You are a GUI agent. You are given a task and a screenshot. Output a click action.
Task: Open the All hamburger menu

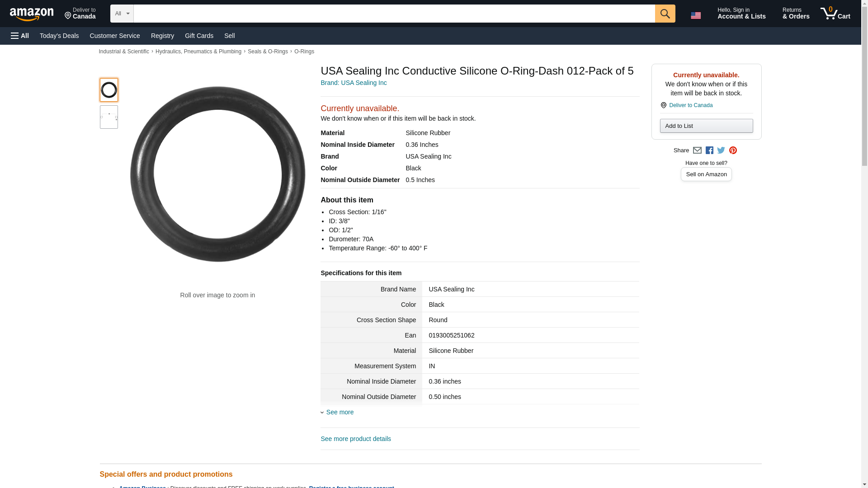[x=20, y=36]
